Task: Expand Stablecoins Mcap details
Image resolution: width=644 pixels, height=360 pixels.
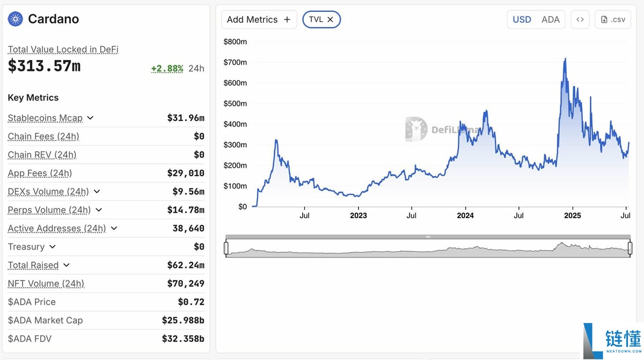Action: pos(90,118)
